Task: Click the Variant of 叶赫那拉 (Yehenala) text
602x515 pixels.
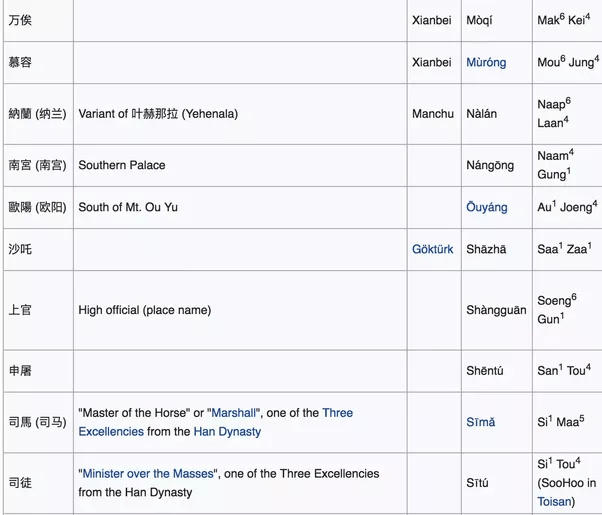Action: coord(158,114)
